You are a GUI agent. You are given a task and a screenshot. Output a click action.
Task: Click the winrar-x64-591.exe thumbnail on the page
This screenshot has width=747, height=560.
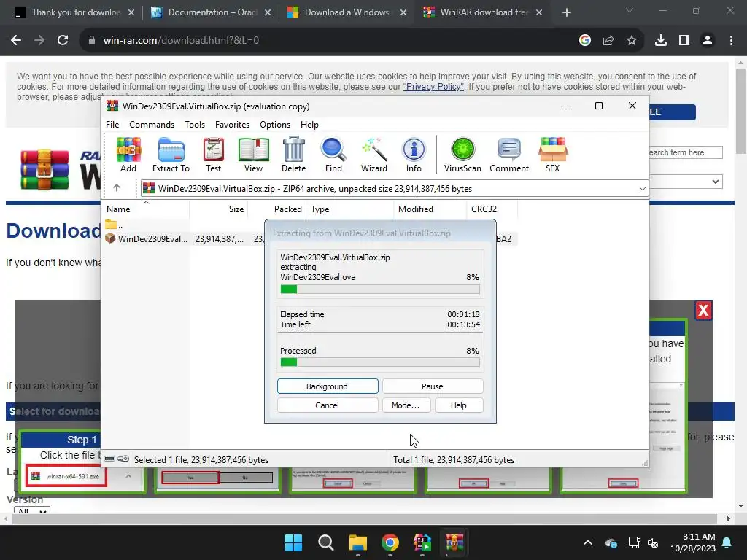click(66, 476)
